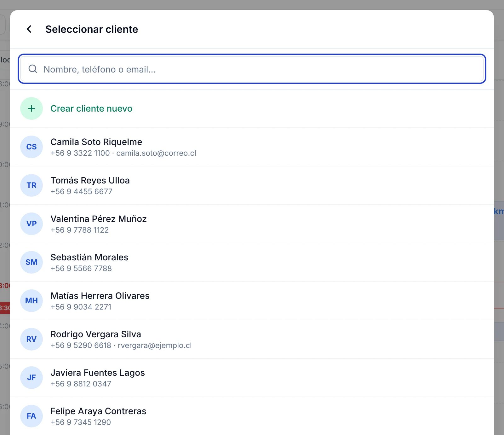Click the green plus circle icon

tap(31, 108)
